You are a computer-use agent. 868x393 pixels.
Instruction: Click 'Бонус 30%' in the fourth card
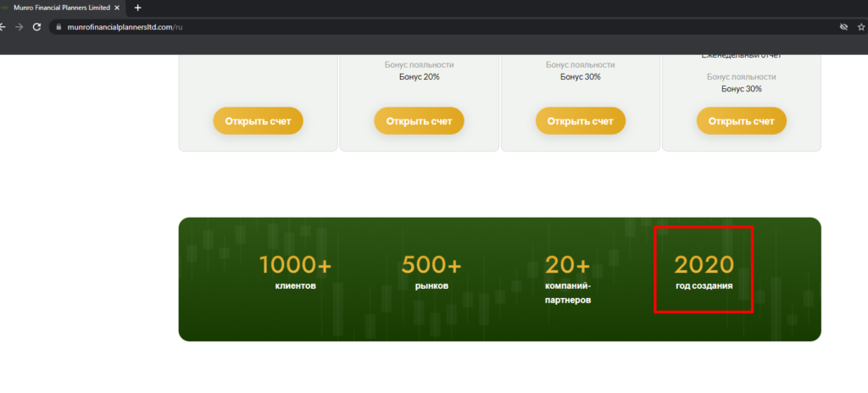741,89
